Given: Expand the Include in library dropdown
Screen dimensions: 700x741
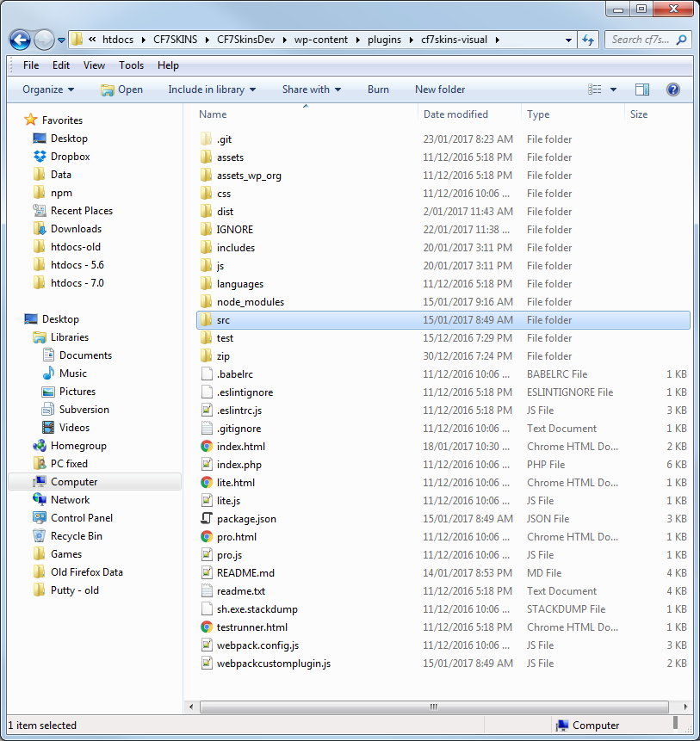Looking at the screenshot, I should click(x=212, y=90).
